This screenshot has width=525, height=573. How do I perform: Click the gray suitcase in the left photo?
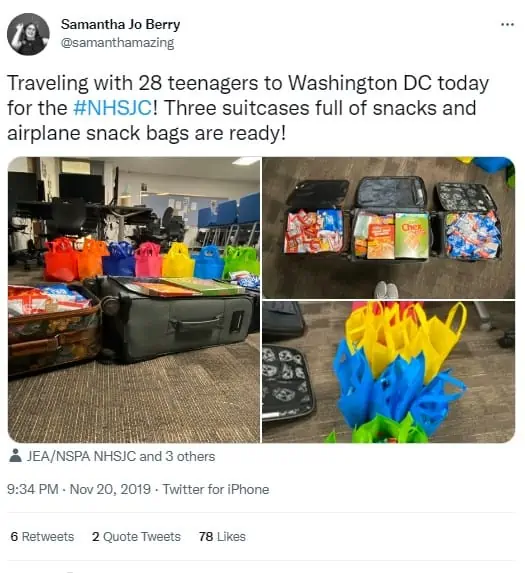pos(175,318)
